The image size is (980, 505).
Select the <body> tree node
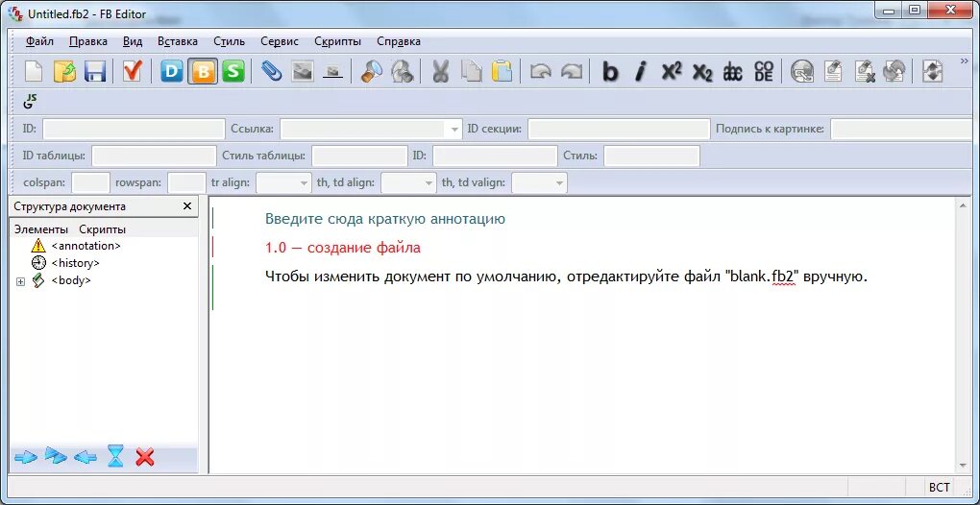[71, 280]
